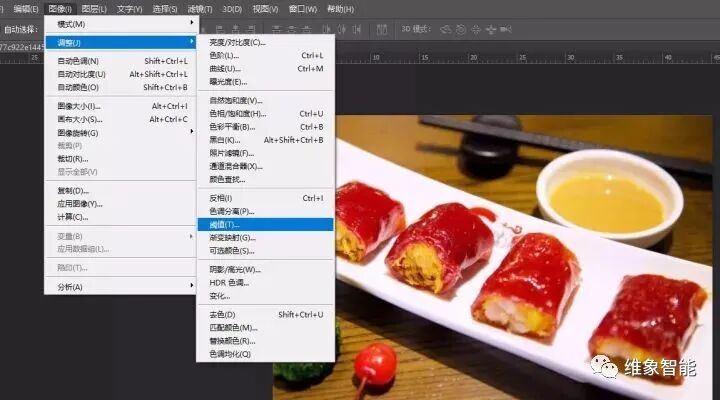Open 可选颜色(S) selective color
This screenshot has width=720, height=400.
click(x=265, y=251)
